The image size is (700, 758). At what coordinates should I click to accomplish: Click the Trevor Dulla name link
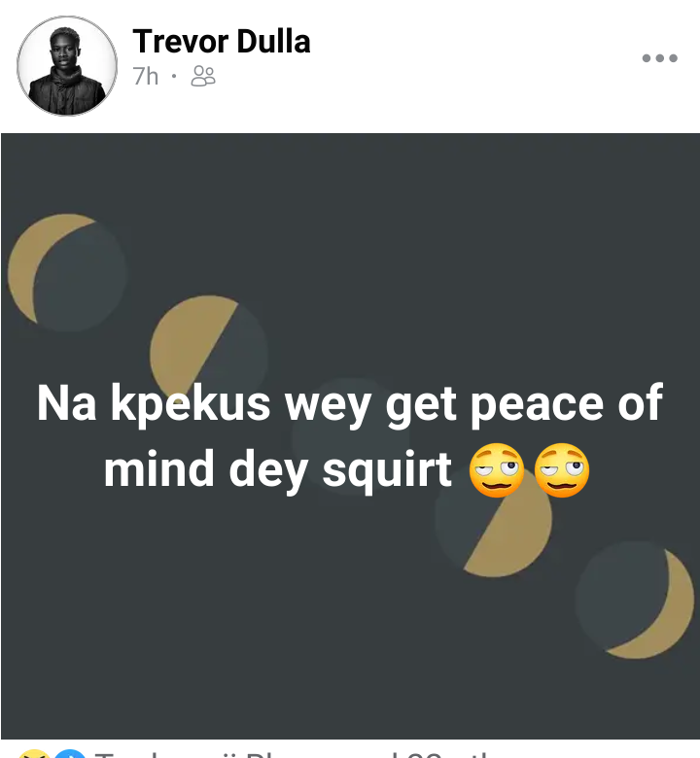222,42
